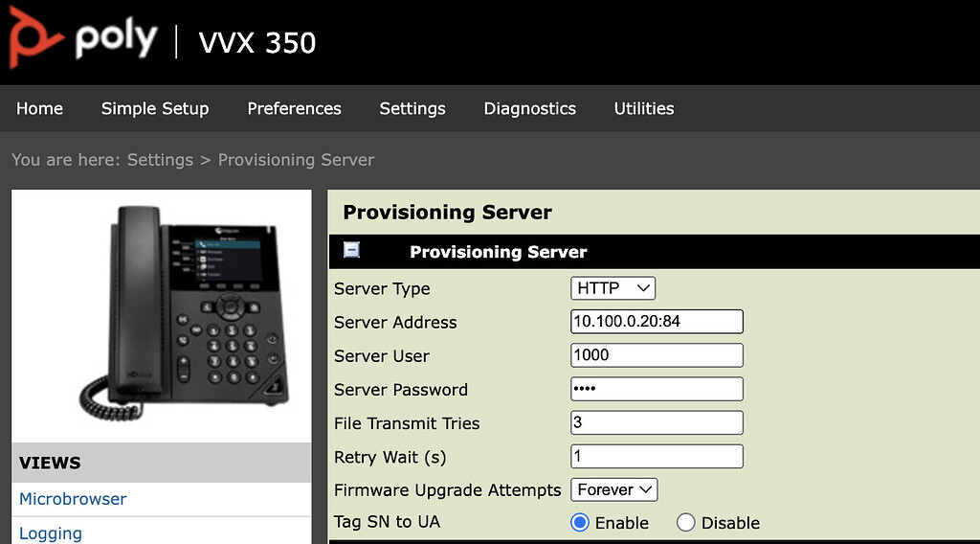Open the Simple Setup menu
980x544 pixels.
coord(155,108)
